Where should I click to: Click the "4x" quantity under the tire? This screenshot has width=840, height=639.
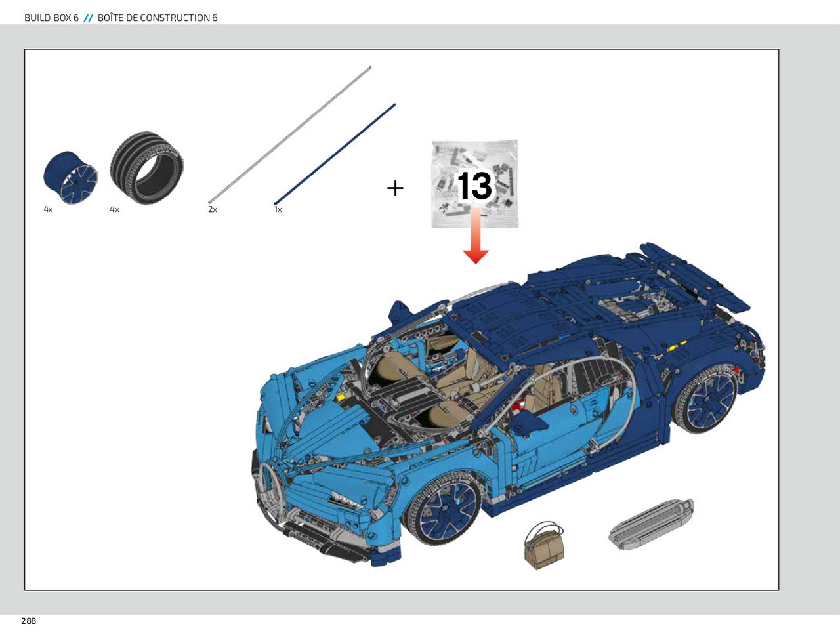point(114,209)
